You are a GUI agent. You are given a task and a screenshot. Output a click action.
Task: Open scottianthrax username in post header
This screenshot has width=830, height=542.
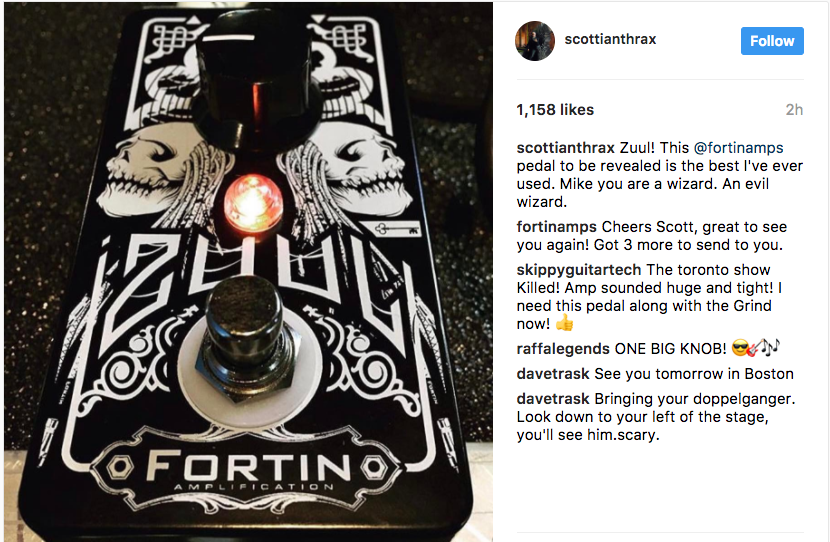[x=610, y=39]
